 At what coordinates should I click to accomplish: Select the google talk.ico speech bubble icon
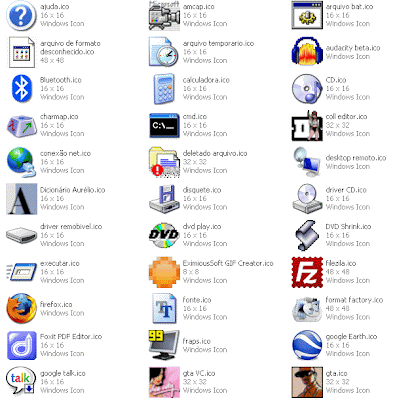click(x=21, y=381)
